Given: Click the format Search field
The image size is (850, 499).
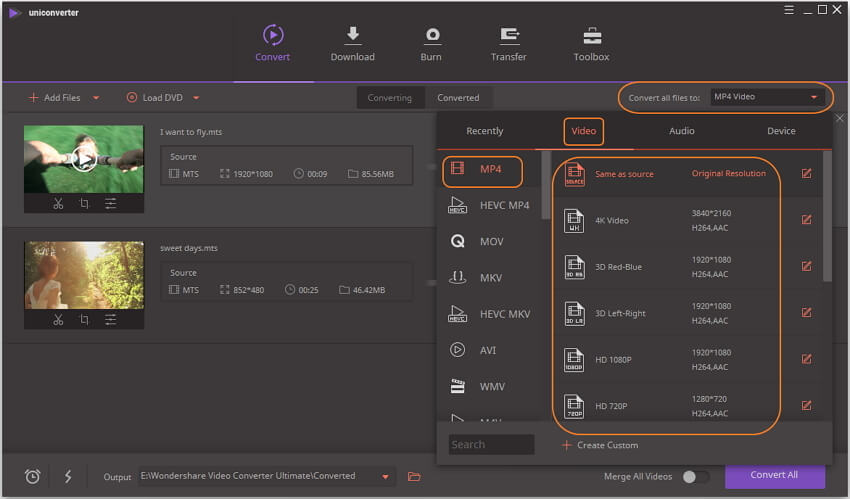Looking at the screenshot, I should (x=491, y=445).
